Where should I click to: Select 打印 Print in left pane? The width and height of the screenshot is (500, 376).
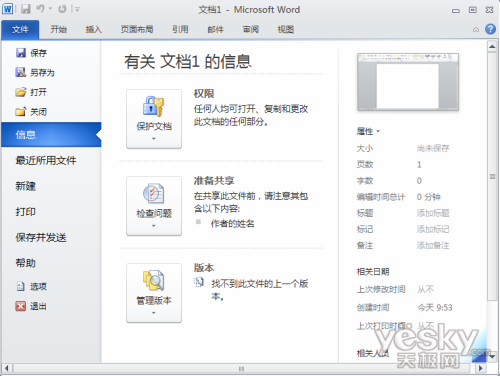[x=26, y=212]
